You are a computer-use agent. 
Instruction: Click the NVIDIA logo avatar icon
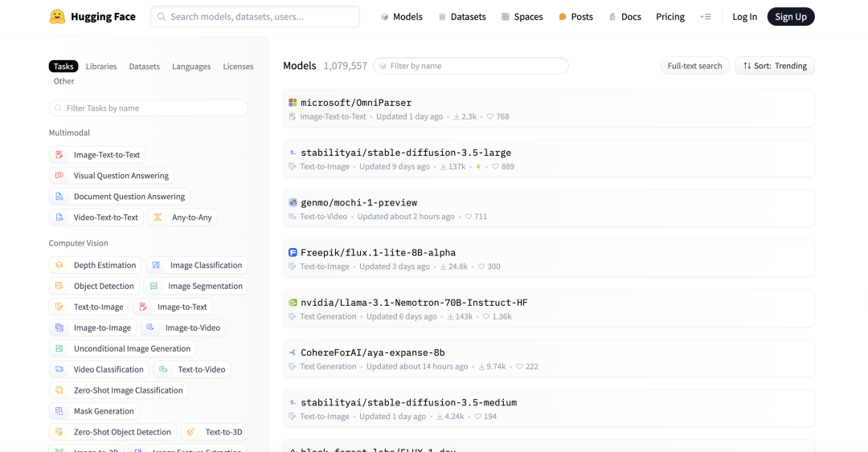[293, 303]
